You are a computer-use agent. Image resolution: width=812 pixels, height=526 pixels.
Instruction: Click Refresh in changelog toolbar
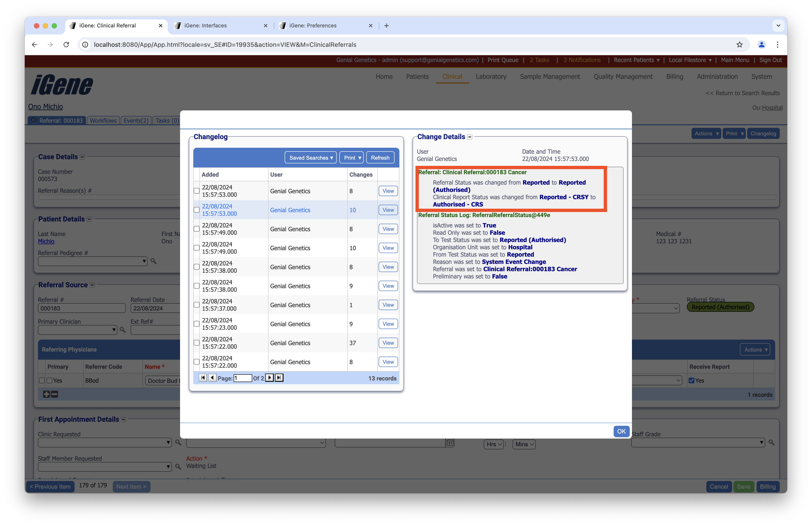tap(380, 158)
